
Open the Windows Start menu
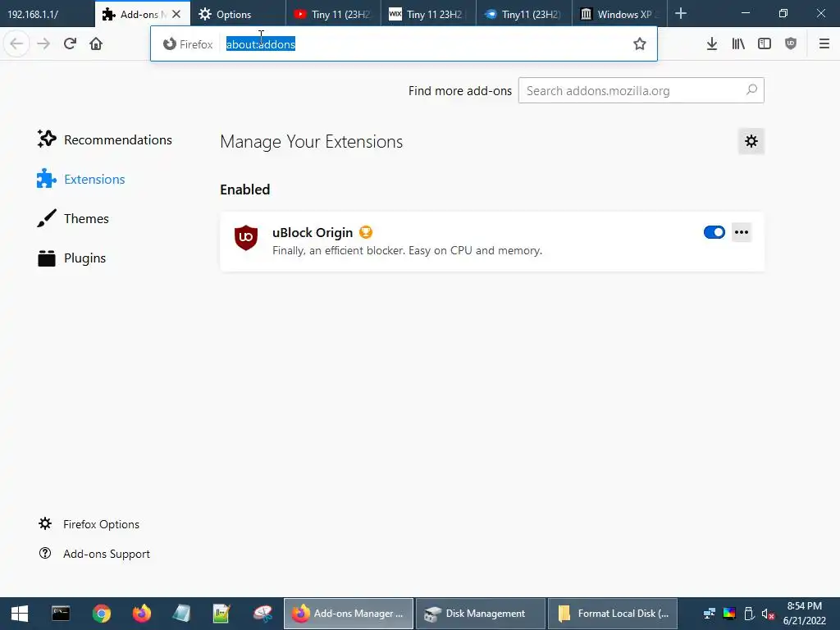click(x=20, y=614)
